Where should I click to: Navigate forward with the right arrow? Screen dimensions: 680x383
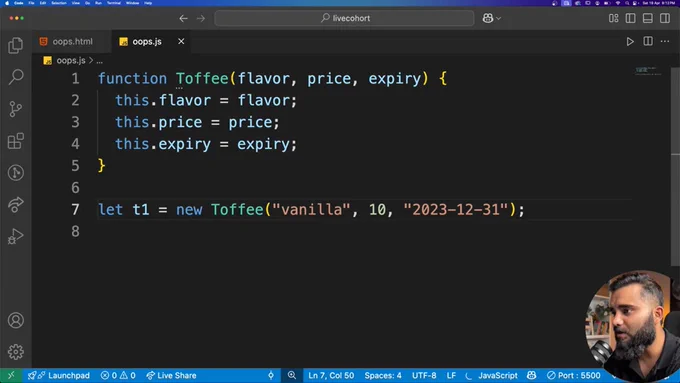(x=201, y=18)
